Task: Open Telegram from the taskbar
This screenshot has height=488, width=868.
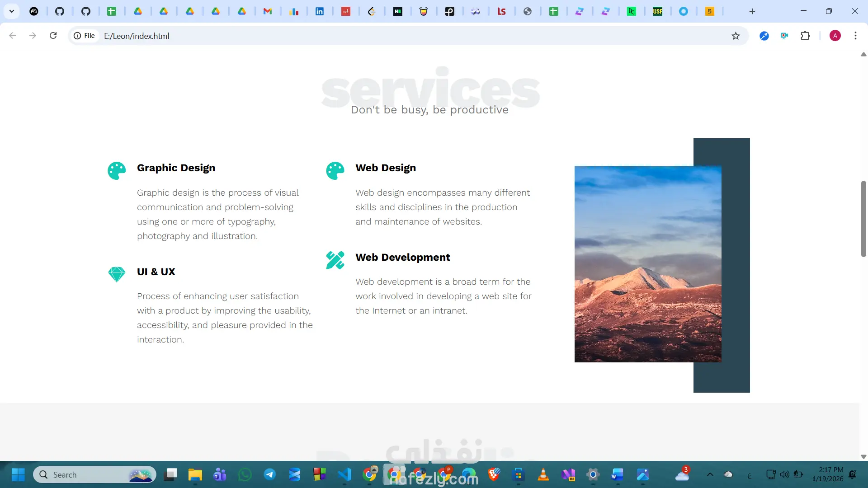Action: point(270,474)
